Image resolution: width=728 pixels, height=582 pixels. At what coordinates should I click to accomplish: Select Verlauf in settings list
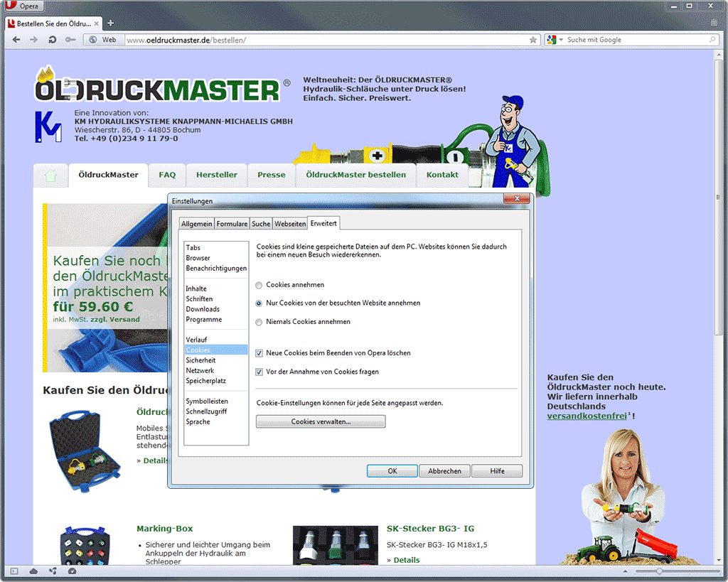pyautogui.click(x=216, y=340)
